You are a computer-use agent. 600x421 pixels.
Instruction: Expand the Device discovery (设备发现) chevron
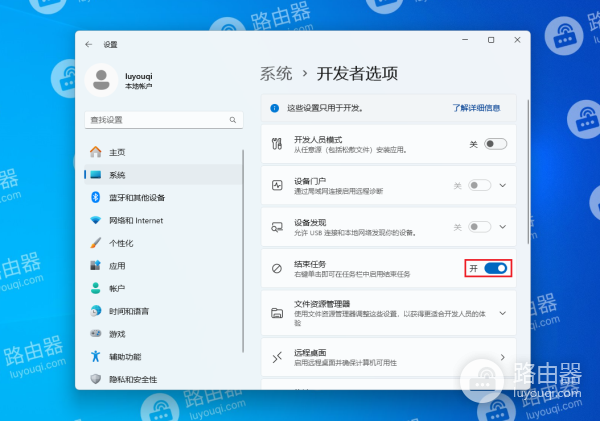[x=503, y=227]
